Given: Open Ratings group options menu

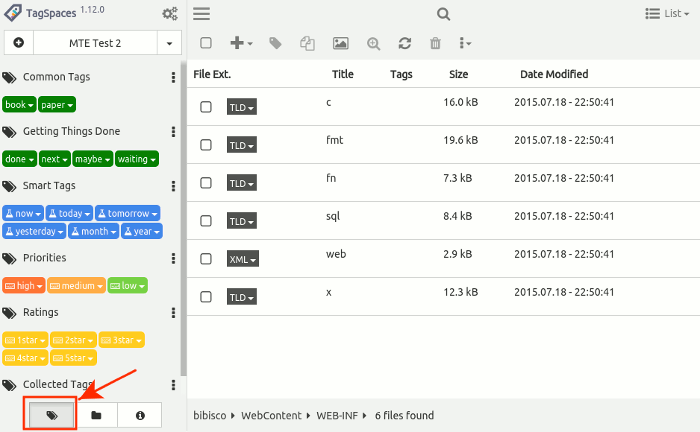Looking at the screenshot, I should [x=173, y=313].
